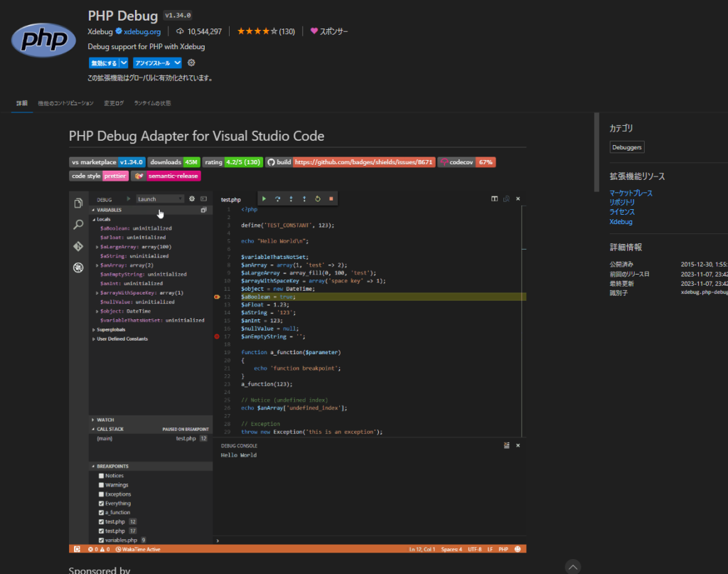Uncheck the variables.php line 9 breakpoint checkbox
The image size is (728, 574).
pos(101,540)
